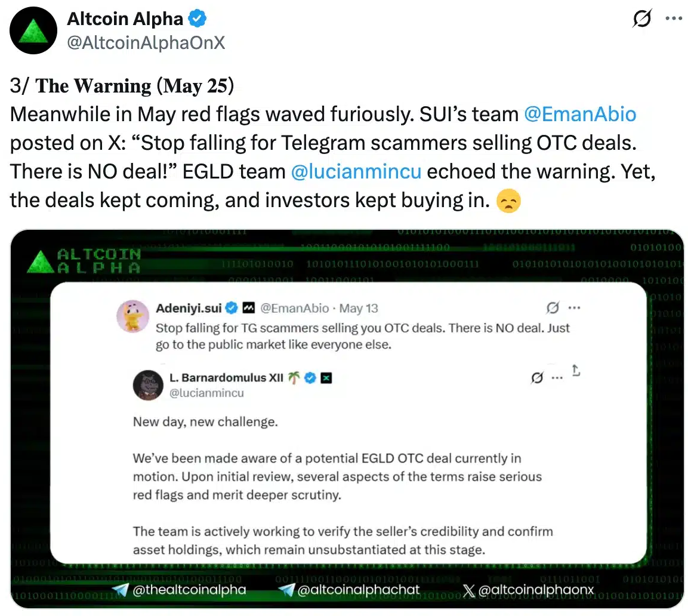Click the share icon on the Barnardomulus post
The width and height of the screenshot is (688, 616).
click(x=576, y=371)
